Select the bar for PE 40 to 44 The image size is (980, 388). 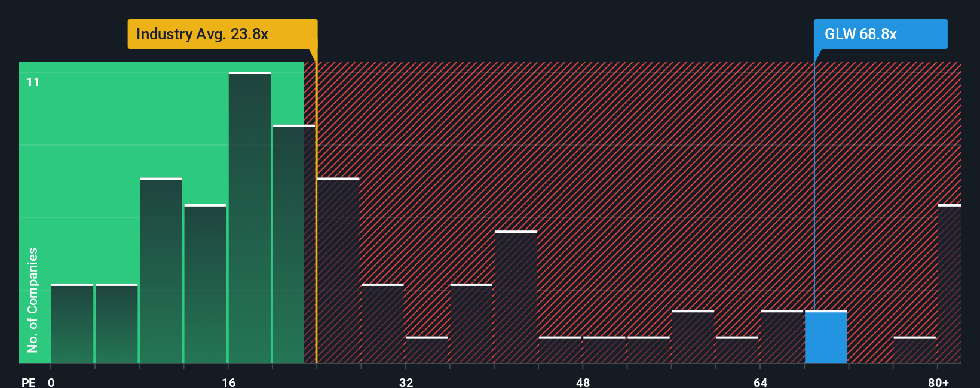[516, 297]
